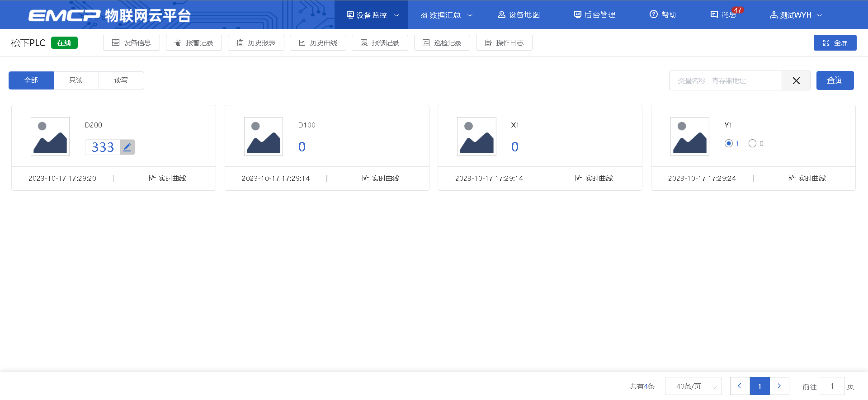Open real-time curve for Y1

tap(807, 179)
